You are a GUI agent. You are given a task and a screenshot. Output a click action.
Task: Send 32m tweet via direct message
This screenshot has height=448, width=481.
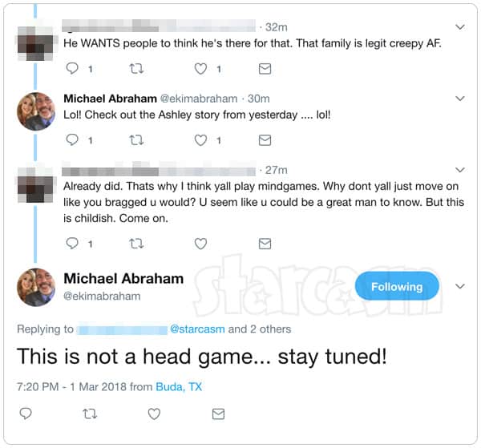click(265, 69)
